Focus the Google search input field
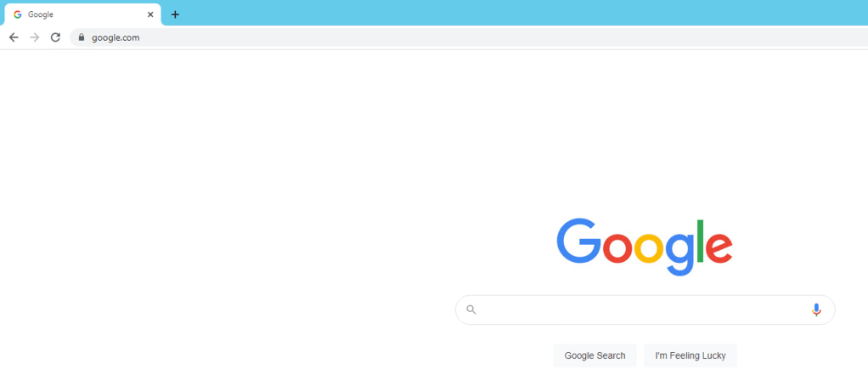The width and height of the screenshot is (868, 375). pyautogui.click(x=645, y=310)
